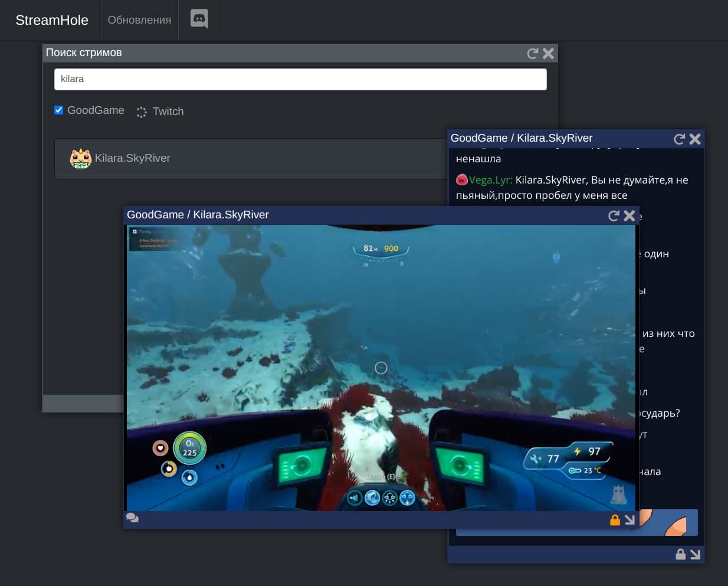Click the Kilara.SkyRiver avatar in search results
Image resolution: width=728 pixels, height=586 pixels.
tap(81, 158)
